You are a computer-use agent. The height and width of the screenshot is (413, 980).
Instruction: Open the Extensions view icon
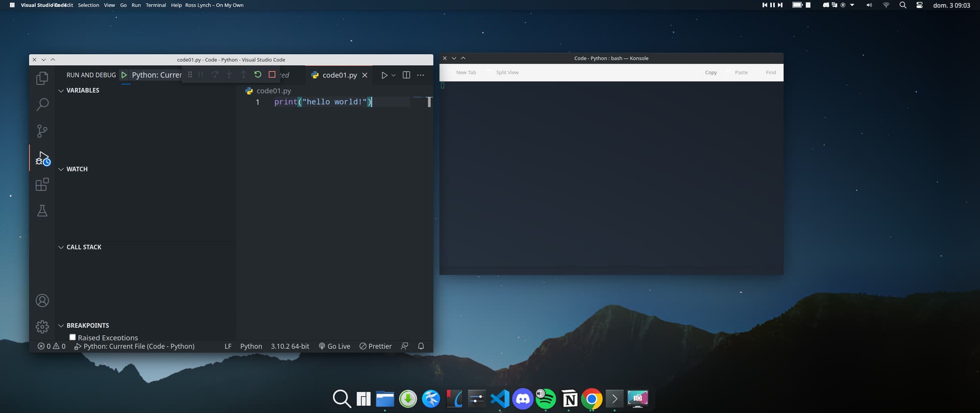(42, 184)
